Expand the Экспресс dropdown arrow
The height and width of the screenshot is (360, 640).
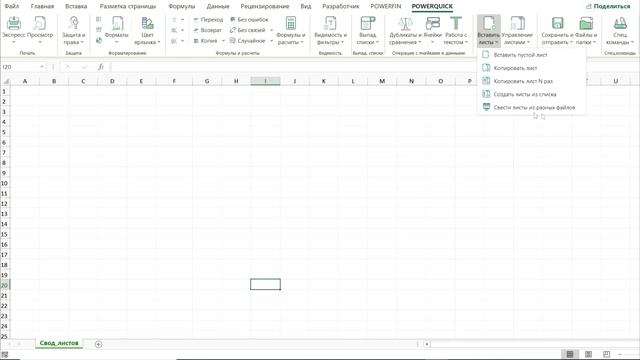pos(14,42)
